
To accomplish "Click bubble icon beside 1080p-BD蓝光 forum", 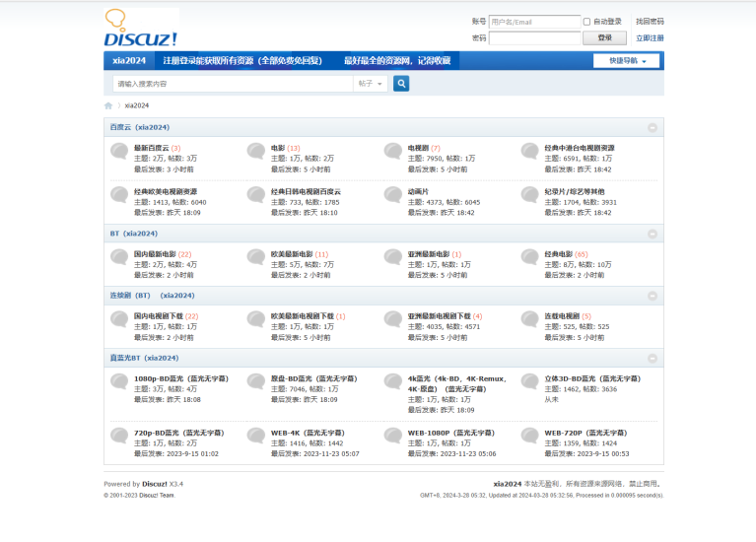I will (119, 382).
